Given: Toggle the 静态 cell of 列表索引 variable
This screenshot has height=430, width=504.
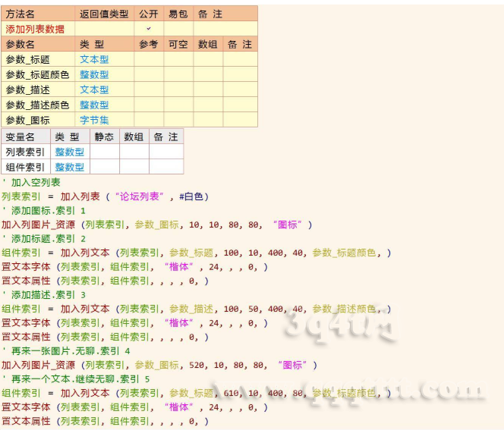Looking at the screenshot, I should click(x=105, y=152).
